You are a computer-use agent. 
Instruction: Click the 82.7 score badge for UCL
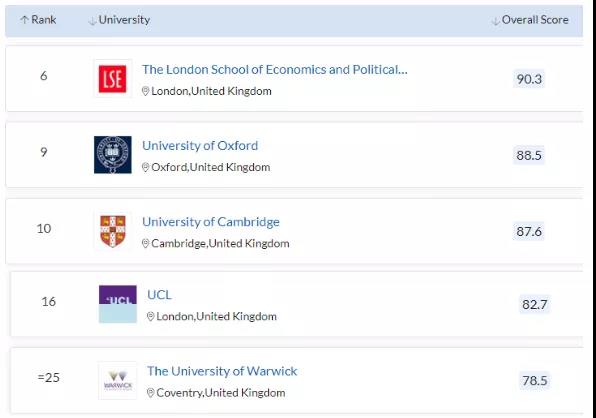coord(534,304)
